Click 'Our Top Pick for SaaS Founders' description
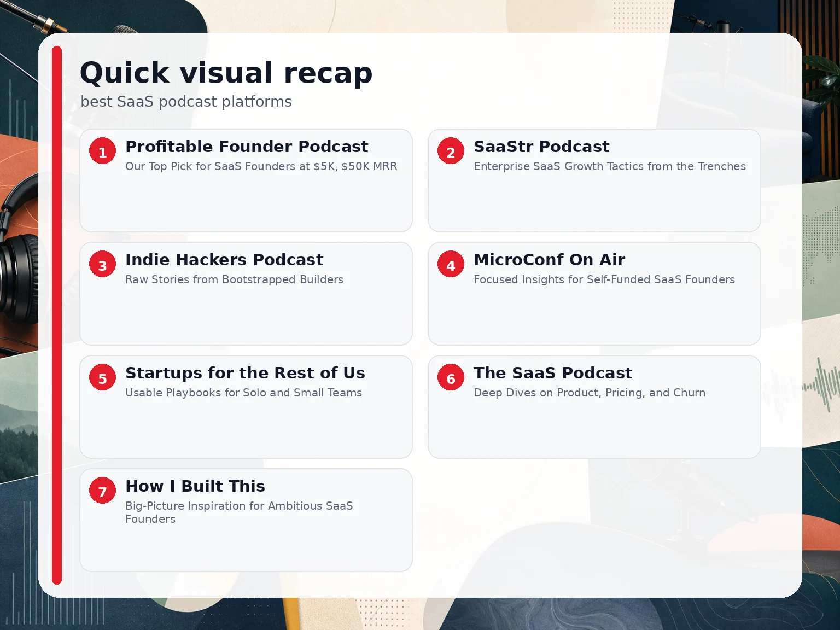The image size is (840, 630). (x=261, y=166)
